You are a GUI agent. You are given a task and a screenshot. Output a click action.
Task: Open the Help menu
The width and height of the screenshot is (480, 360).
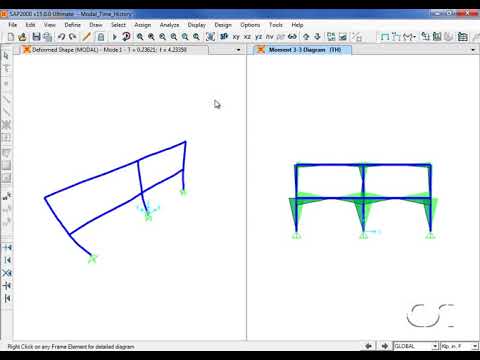point(297,25)
